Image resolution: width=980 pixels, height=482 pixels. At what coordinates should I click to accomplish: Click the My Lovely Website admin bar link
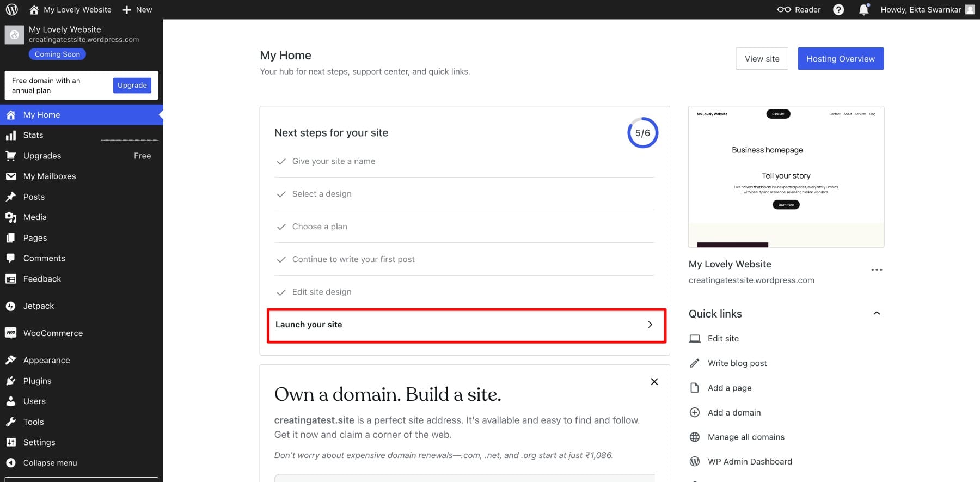[x=70, y=9]
